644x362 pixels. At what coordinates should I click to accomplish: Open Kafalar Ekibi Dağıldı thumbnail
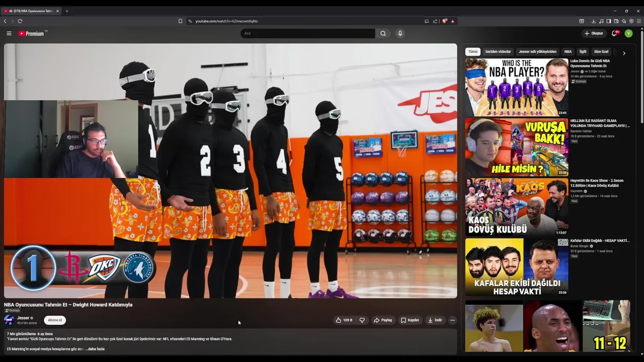click(x=516, y=267)
